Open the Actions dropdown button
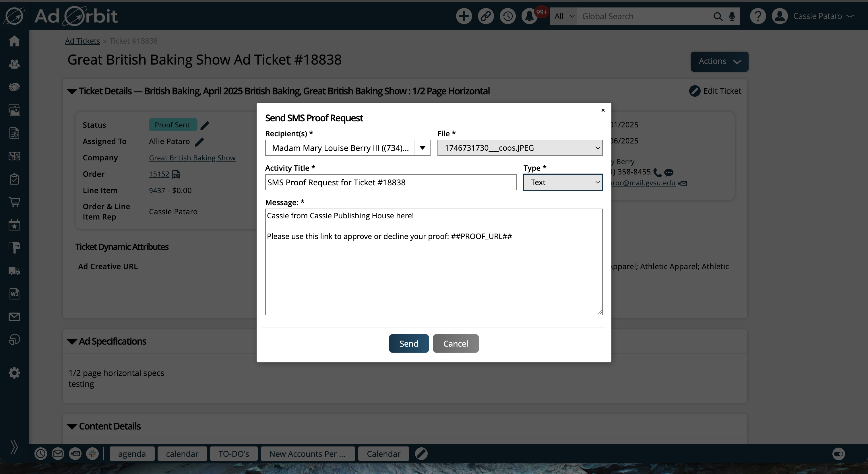 [719, 61]
